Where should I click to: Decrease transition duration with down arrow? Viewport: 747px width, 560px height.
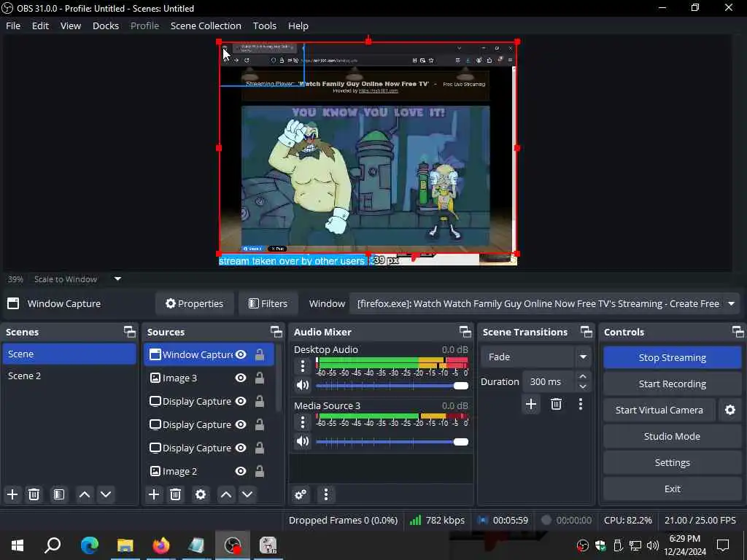(583, 386)
